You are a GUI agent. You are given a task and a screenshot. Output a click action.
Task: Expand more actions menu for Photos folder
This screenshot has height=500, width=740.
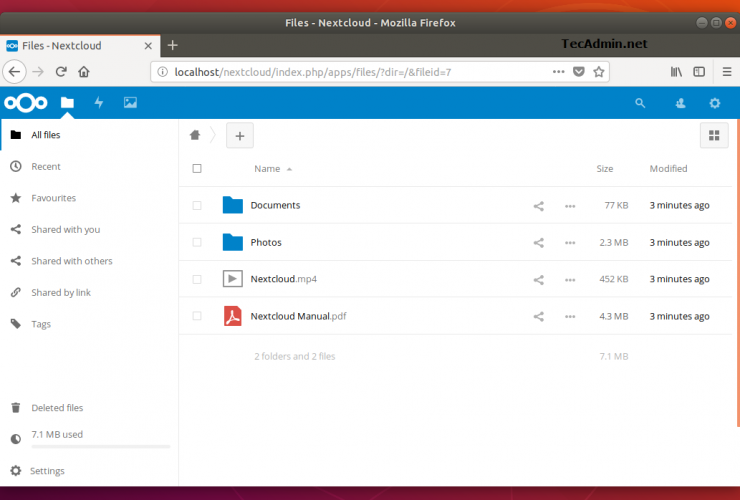570,243
